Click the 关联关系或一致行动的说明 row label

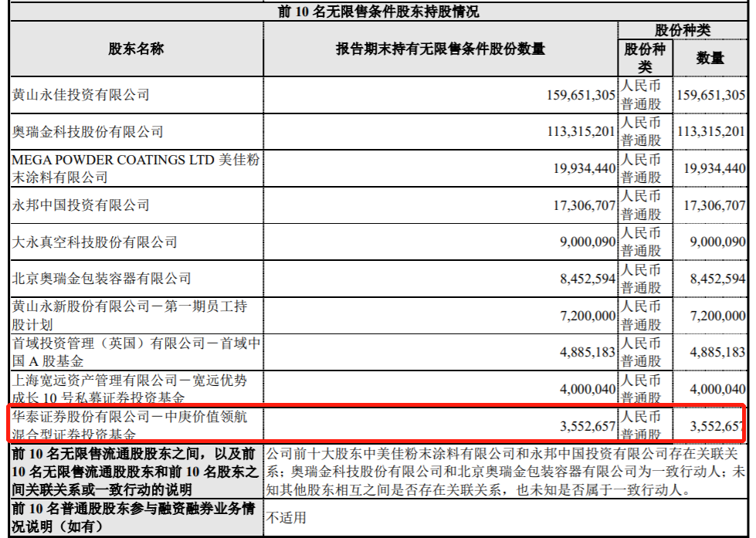tap(135, 472)
